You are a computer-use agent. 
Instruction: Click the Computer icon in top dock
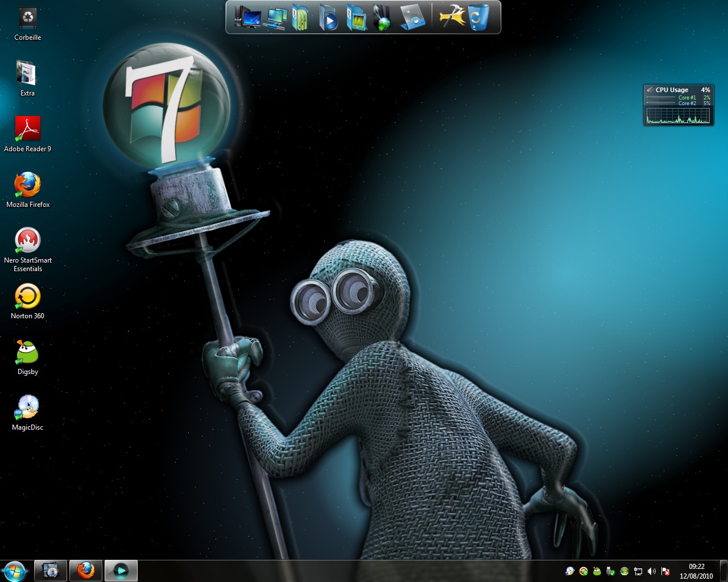click(247, 17)
